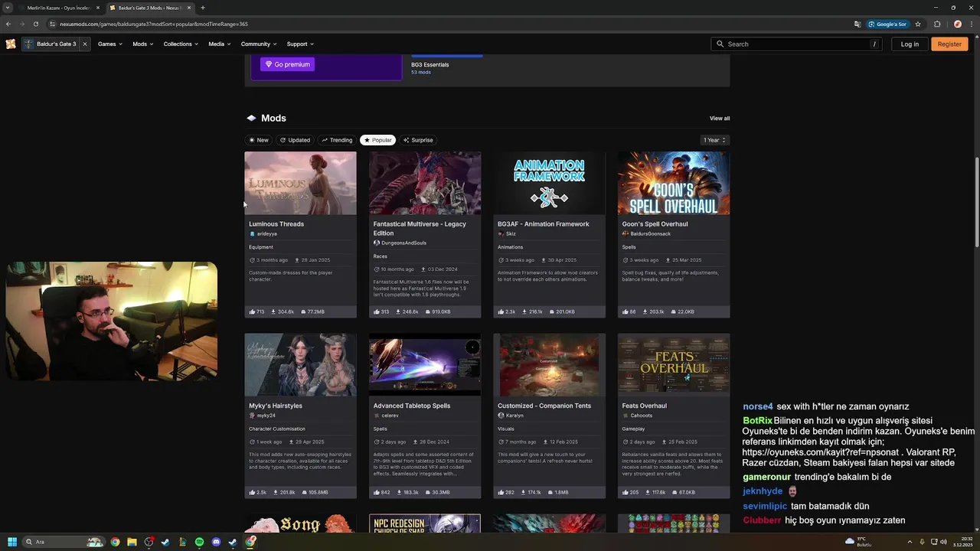Click endorsements icon on Animation Framework card

click(501, 312)
